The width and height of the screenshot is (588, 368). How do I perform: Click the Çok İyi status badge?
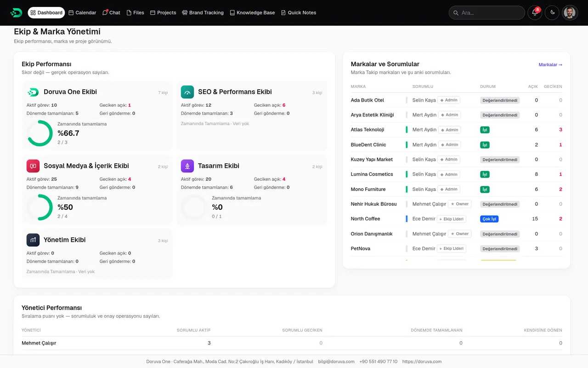tap(489, 219)
